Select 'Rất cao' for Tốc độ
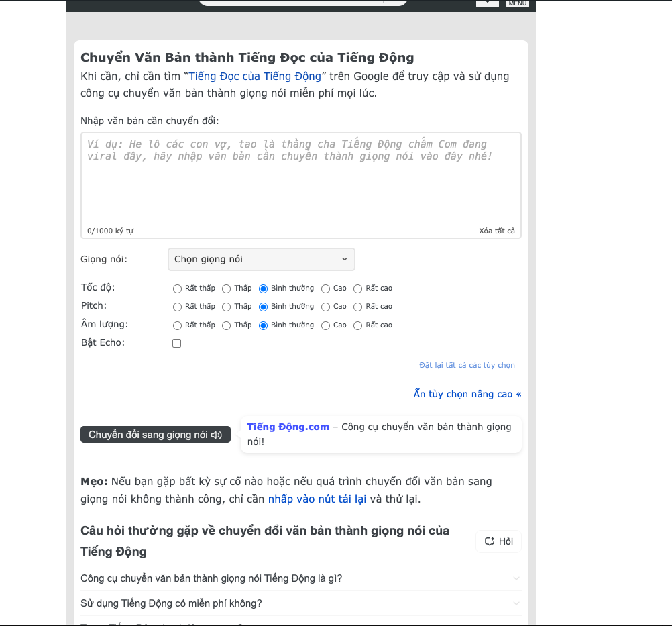 point(358,289)
